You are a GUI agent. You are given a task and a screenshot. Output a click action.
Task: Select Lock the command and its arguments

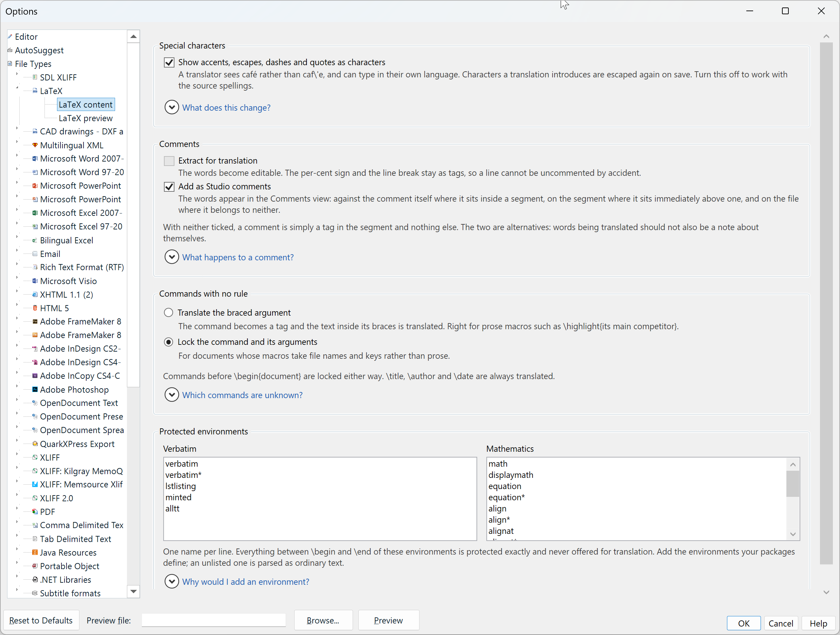pyautogui.click(x=168, y=342)
